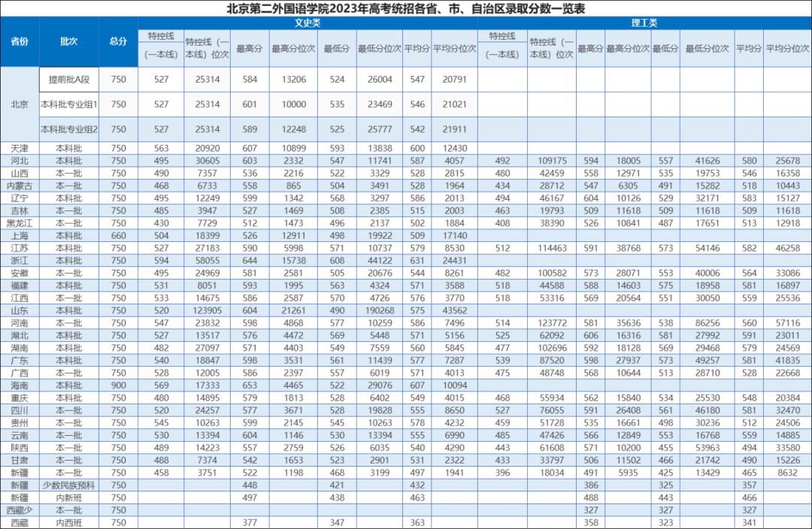The image size is (812, 529).
Task: Select the '少数民族预科' batch cell
Action: point(69,485)
